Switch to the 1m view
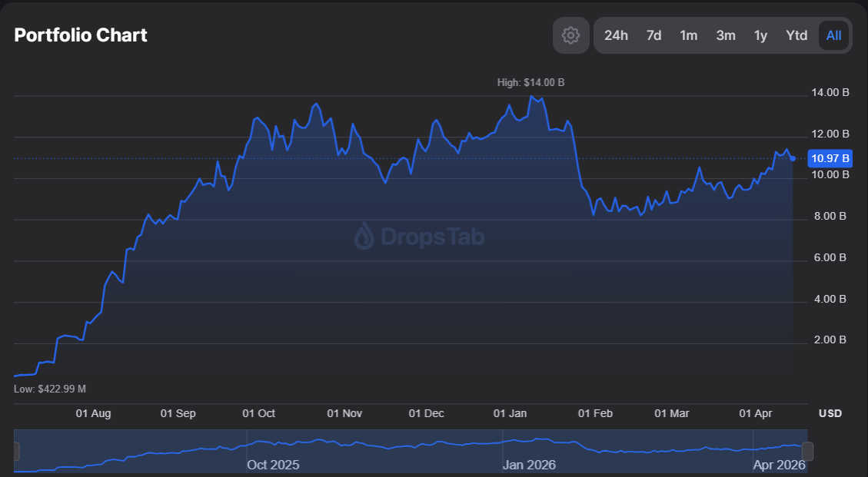The width and height of the screenshot is (868, 477). pos(689,35)
